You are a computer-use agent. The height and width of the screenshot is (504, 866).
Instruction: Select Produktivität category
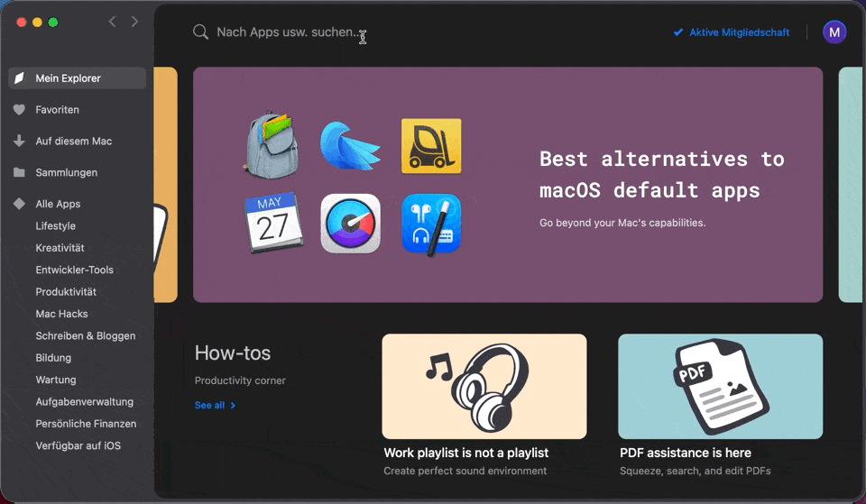(66, 292)
